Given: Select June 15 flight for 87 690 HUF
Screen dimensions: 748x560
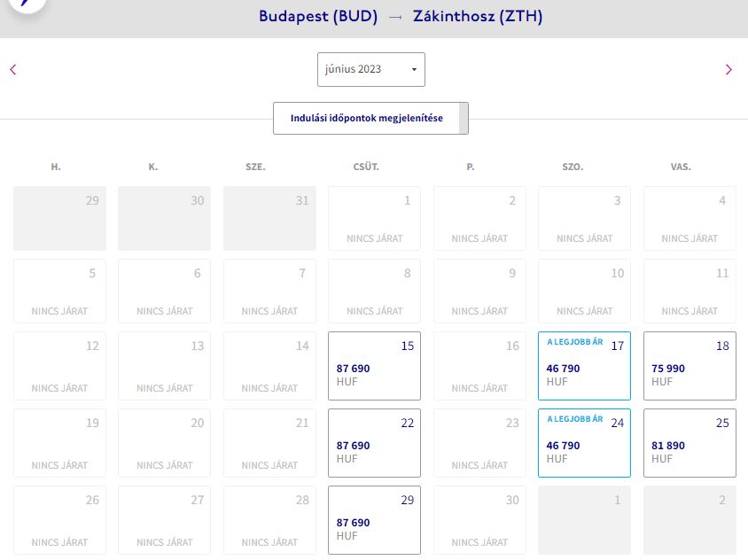Looking at the screenshot, I should [x=374, y=366].
